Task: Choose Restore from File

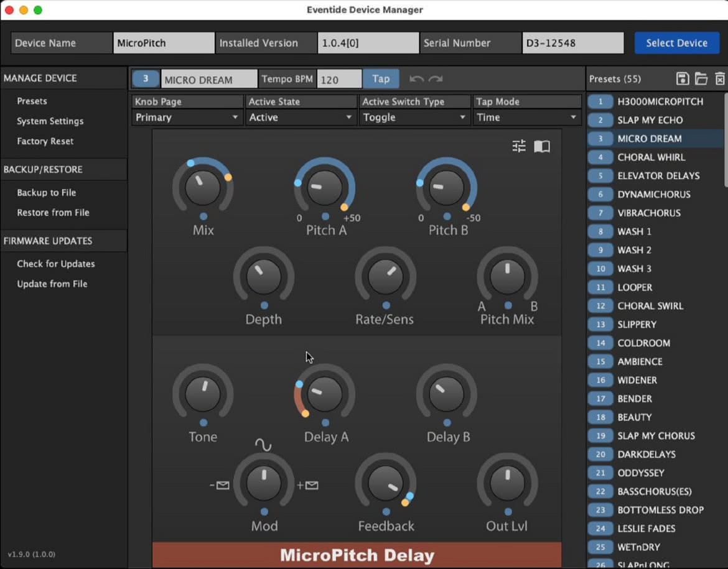Action: coord(53,213)
